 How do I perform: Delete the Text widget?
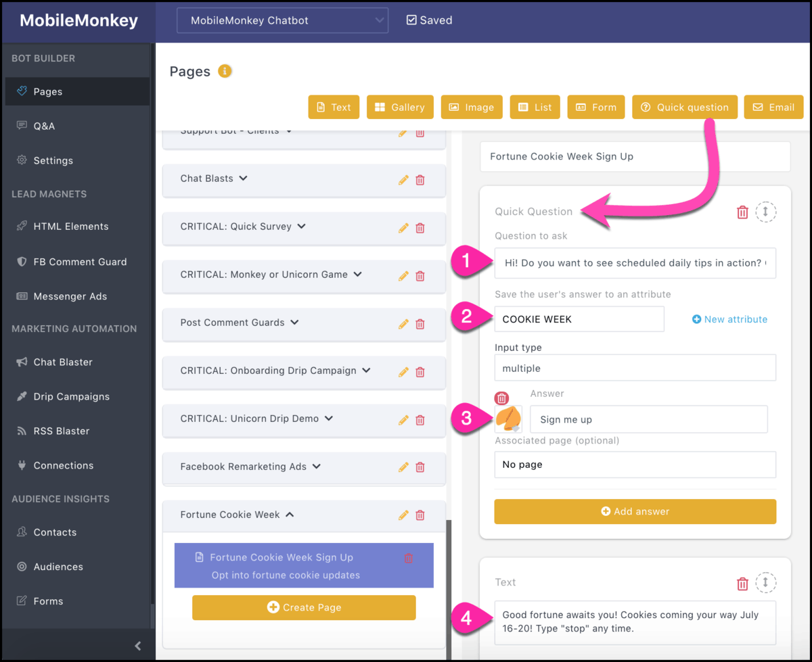742,584
